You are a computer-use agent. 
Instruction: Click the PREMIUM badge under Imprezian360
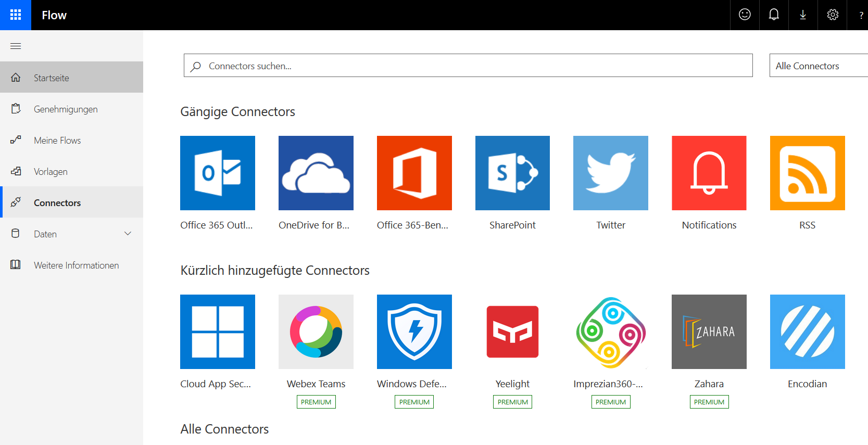(x=611, y=402)
